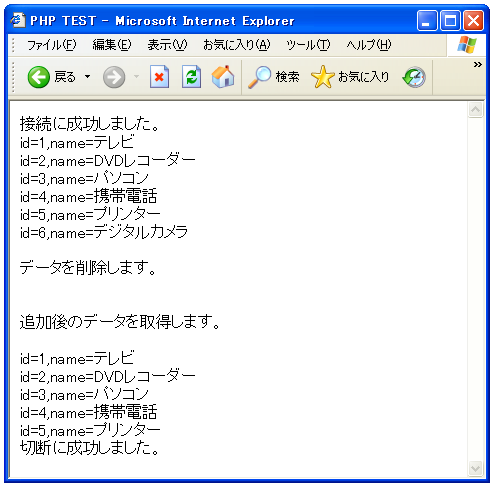Click the Internet Explorer title bar icon

(x=18, y=20)
